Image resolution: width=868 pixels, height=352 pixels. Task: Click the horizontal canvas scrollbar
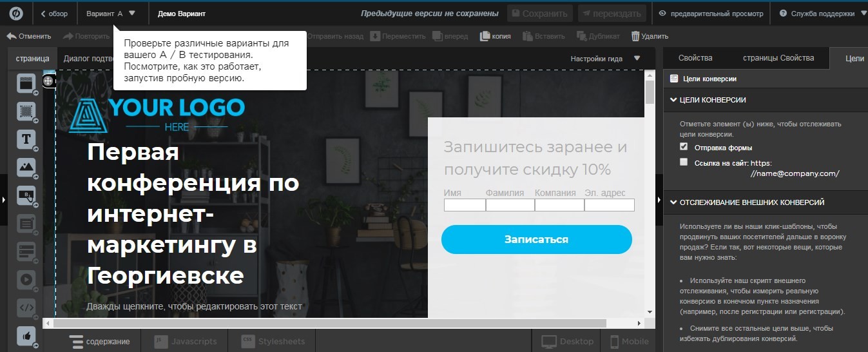point(329,323)
